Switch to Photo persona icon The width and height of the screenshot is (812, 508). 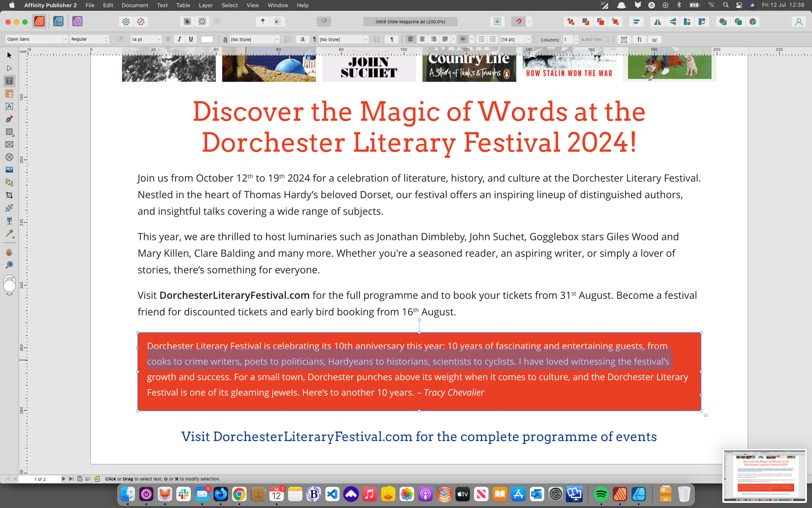pos(77,21)
